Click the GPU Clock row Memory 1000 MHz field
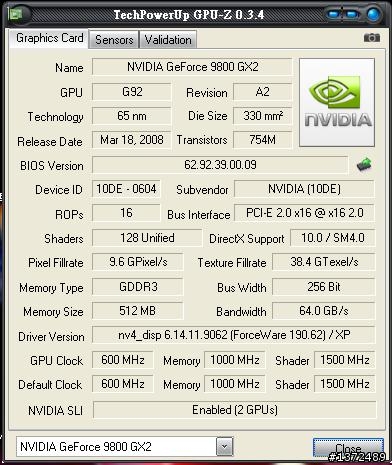392x465 pixels. coord(235,360)
